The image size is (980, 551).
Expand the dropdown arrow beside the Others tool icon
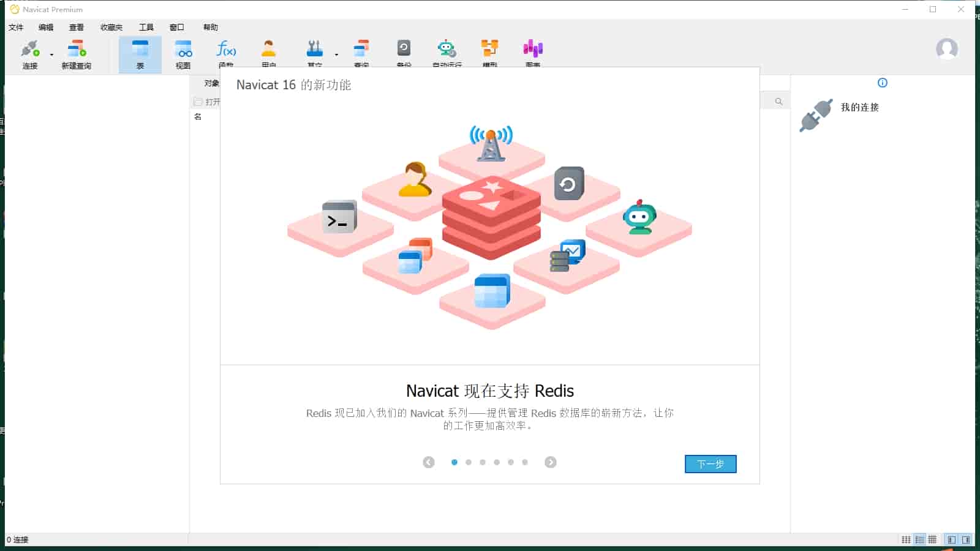[x=336, y=55]
